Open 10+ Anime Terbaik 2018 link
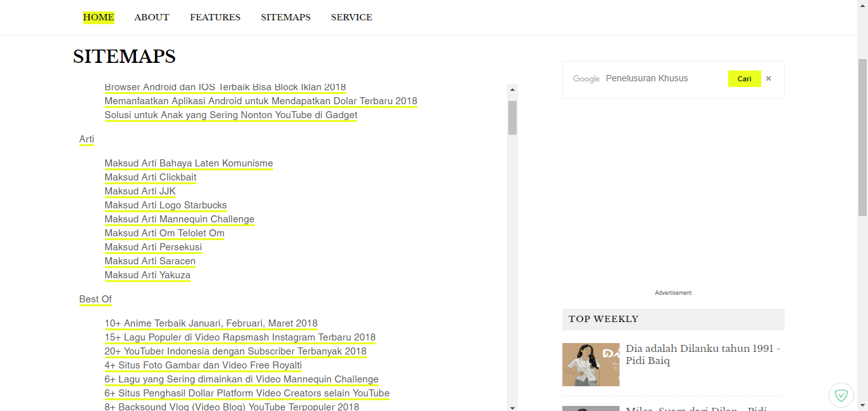This screenshot has width=868, height=411. [x=211, y=323]
